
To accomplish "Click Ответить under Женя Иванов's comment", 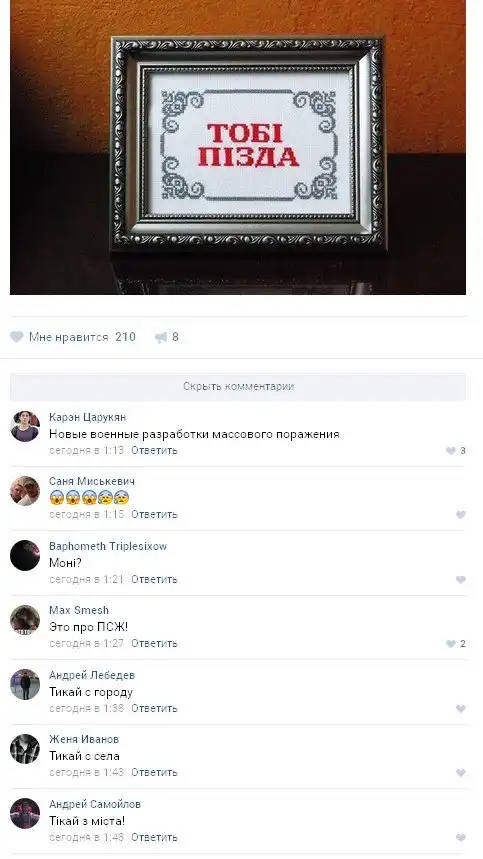I will (154, 772).
